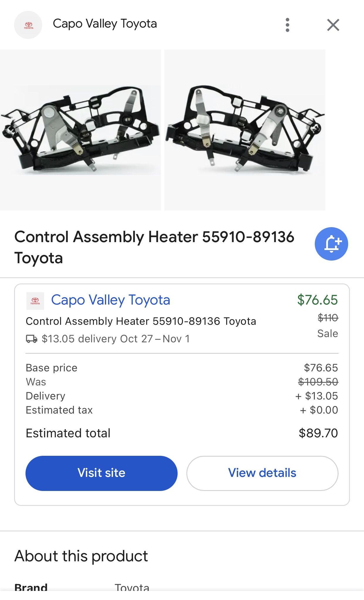364x600 pixels.
Task: Close the product panel with the X
Action: [333, 25]
